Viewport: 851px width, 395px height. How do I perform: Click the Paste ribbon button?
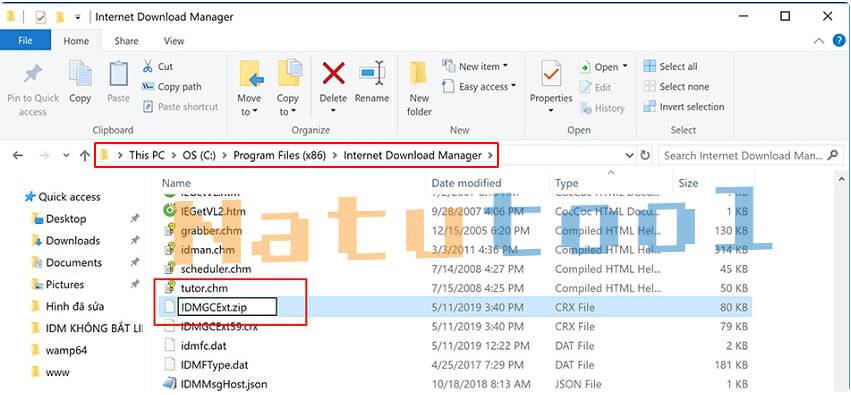(118, 81)
